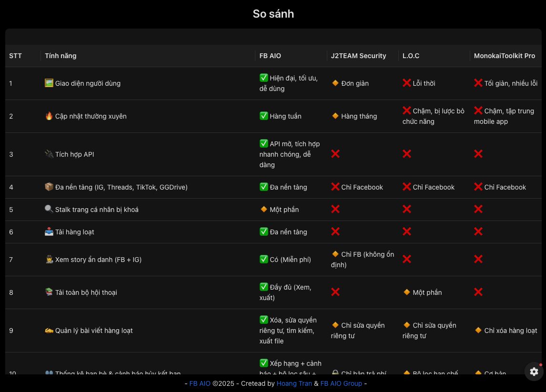This screenshot has height=392, width=546.
Task: Select 'Chỉ Facebook' in the L.O.C column
Action: pos(434,187)
